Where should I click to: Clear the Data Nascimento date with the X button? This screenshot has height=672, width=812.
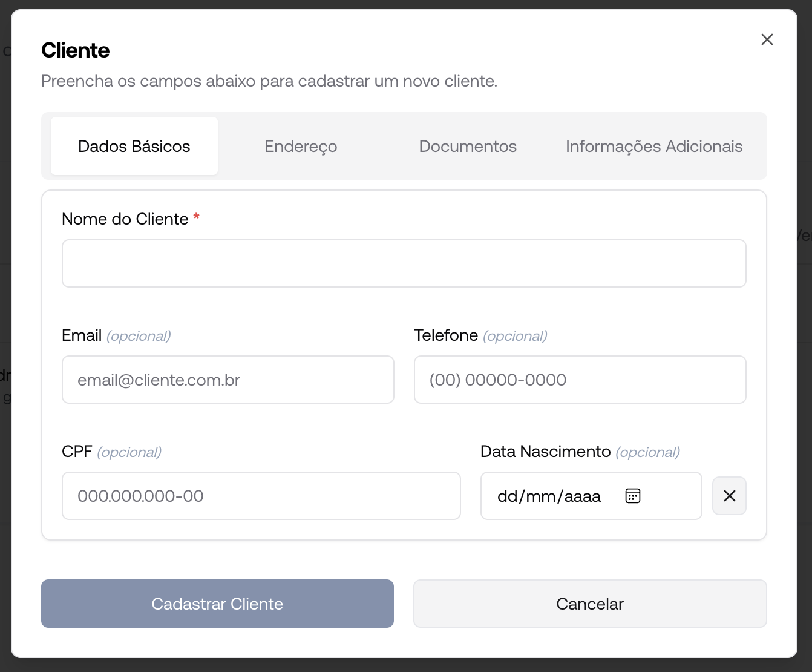point(729,496)
